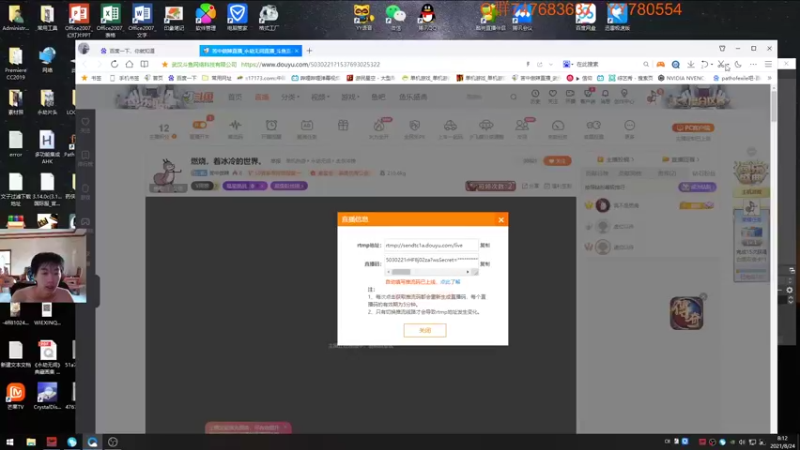Image resolution: width=800 pixels, height=450 pixels.
Task: Expand the Douyu video dropdown
Action: click(x=320, y=97)
